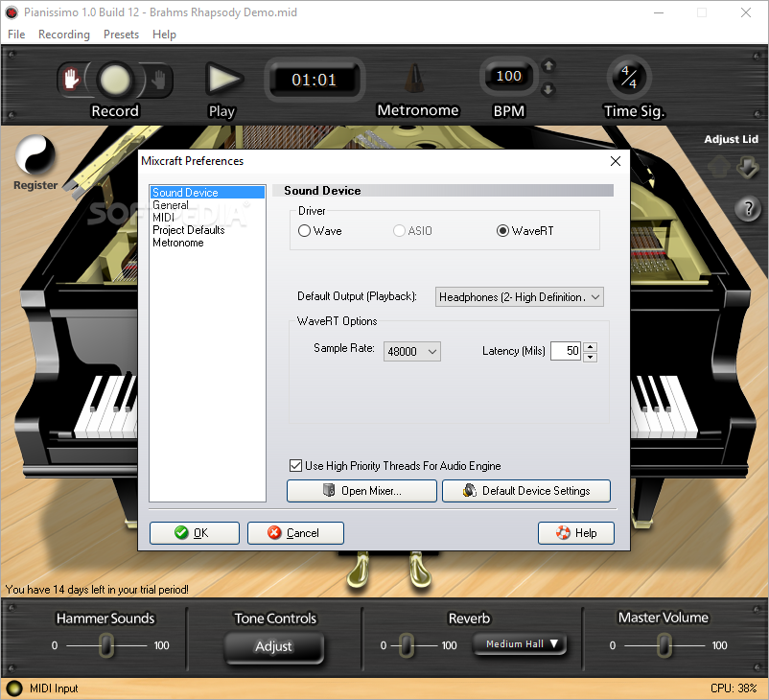Screen dimensions: 769x700
Task: Click the 01:01 time display
Action: pyautogui.click(x=314, y=80)
